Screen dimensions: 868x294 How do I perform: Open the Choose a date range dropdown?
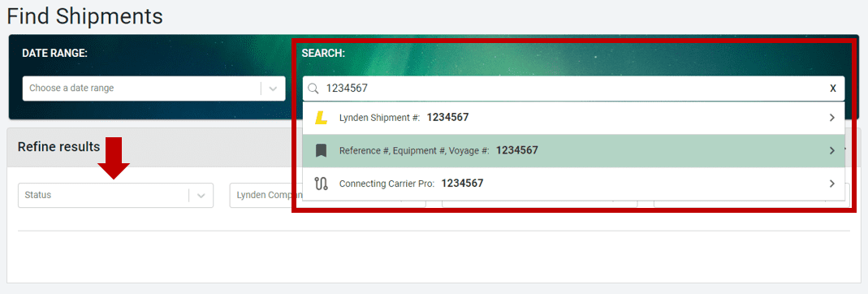point(153,88)
